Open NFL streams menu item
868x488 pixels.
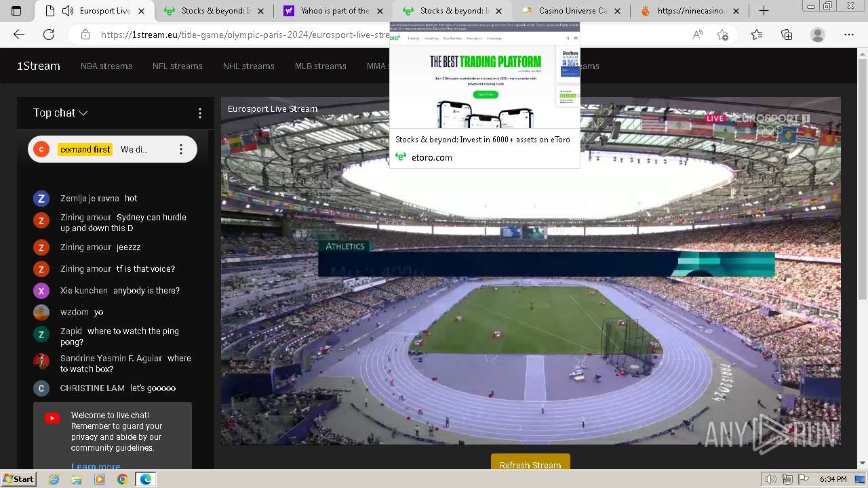(178, 66)
